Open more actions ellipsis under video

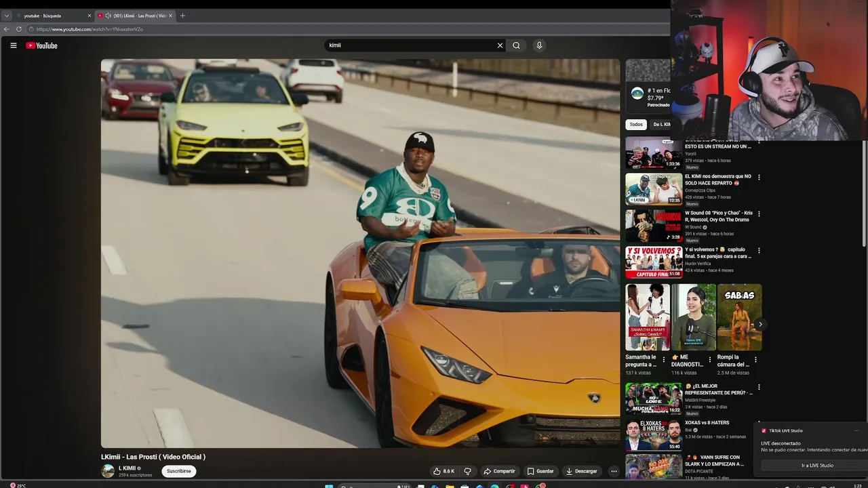pyautogui.click(x=614, y=471)
